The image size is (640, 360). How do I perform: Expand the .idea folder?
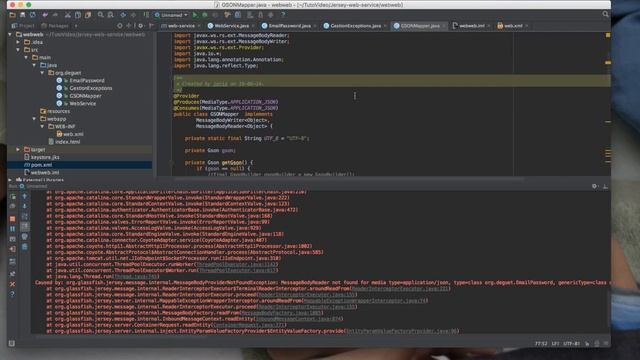[x=18, y=42]
